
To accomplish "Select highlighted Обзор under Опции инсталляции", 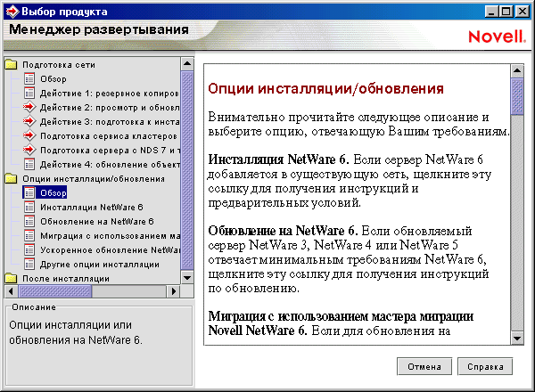I will [x=53, y=193].
